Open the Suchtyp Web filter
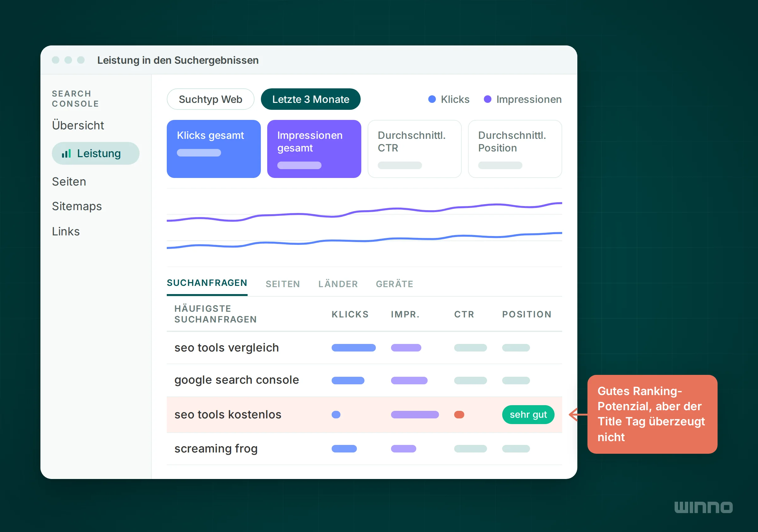The width and height of the screenshot is (758, 532). tap(210, 99)
